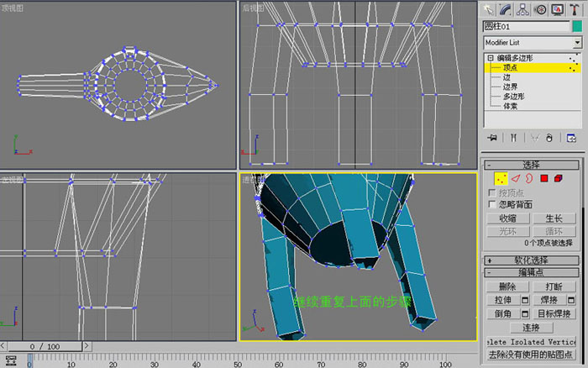Click the 收缩 button
The width and height of the screenshot is (588, 368).
click(x=508, y=218)
